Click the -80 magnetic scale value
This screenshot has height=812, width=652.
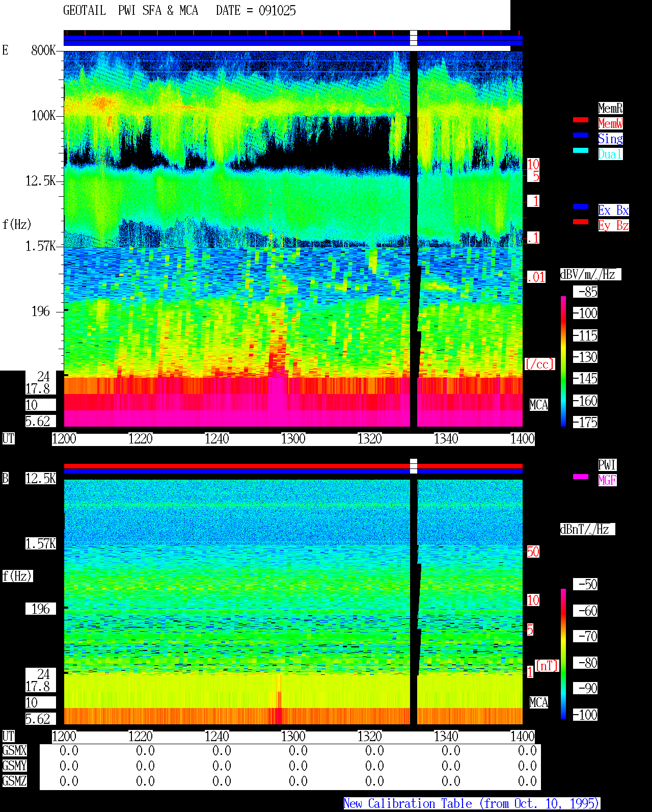585,663
